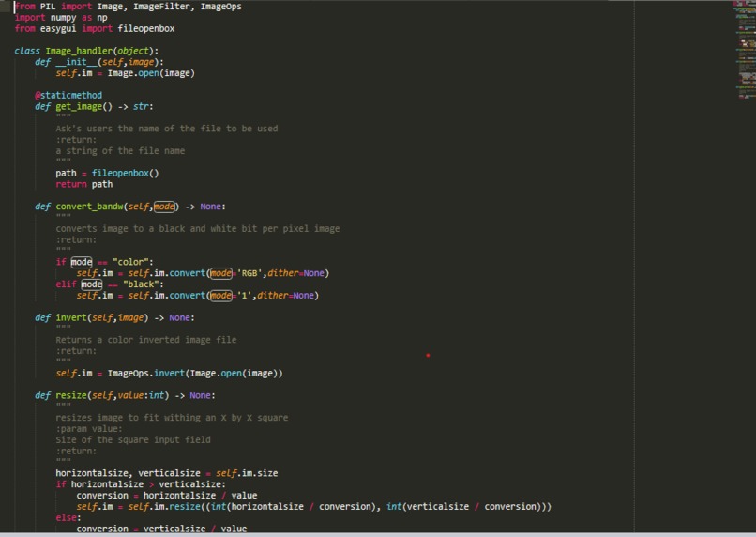756x537 pixels.
Task: Click 'easygui' in the third import line
Action: point(58,28)
